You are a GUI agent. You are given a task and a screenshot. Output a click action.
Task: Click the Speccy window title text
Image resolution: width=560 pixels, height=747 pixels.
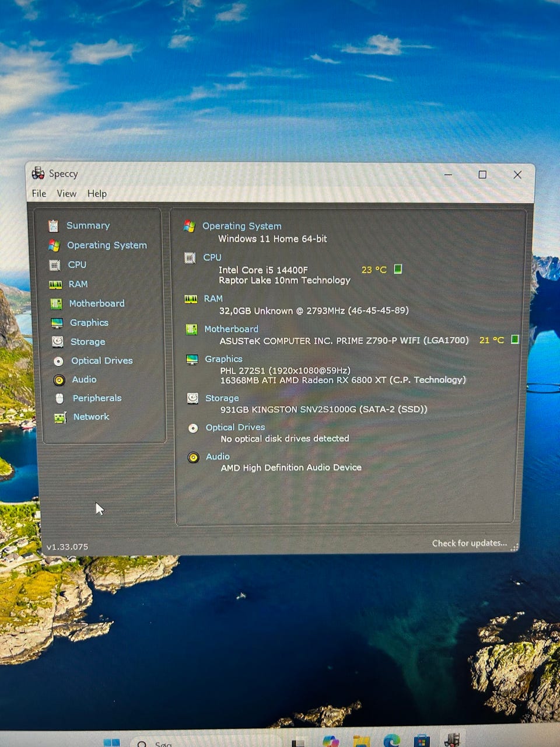coord(63,173)
